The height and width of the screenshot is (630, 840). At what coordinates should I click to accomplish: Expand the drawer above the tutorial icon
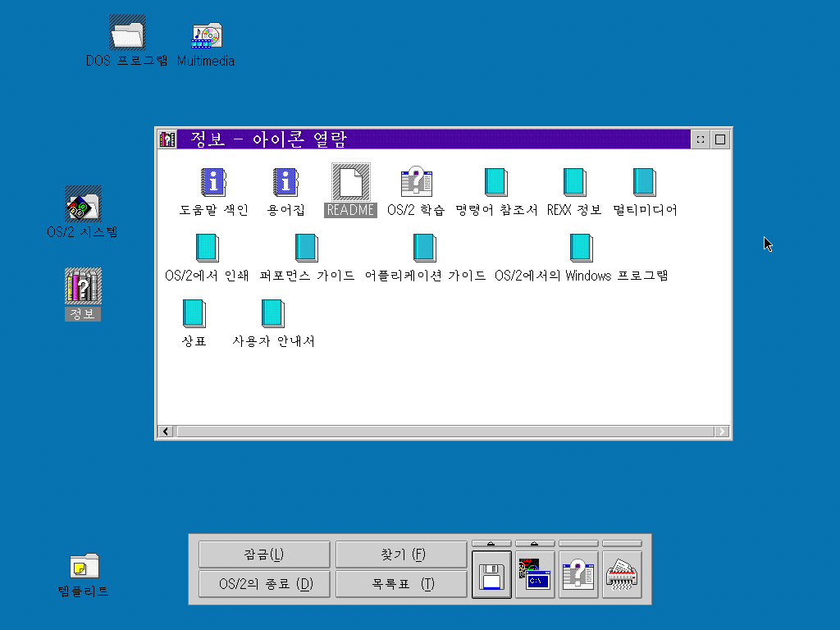[578, 543]
